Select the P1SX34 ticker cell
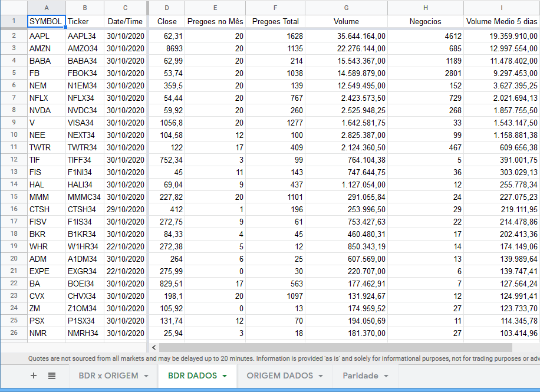Image resolution: width=540 pixels, height=392 pixels. (85, 321)
